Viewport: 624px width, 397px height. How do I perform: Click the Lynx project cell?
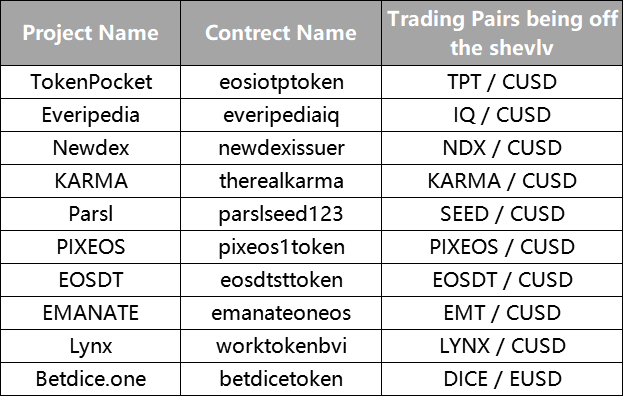coord(91,346)
